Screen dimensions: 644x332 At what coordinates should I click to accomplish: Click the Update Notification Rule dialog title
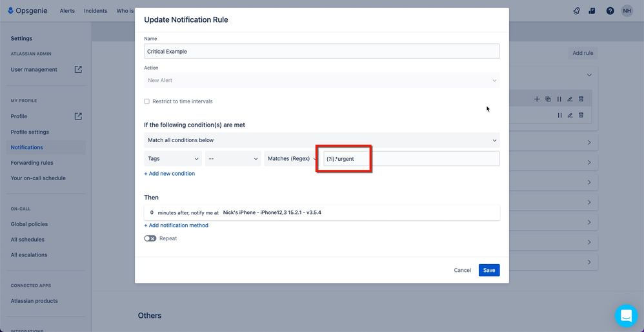pyautogui.click(x=186, y=19)
